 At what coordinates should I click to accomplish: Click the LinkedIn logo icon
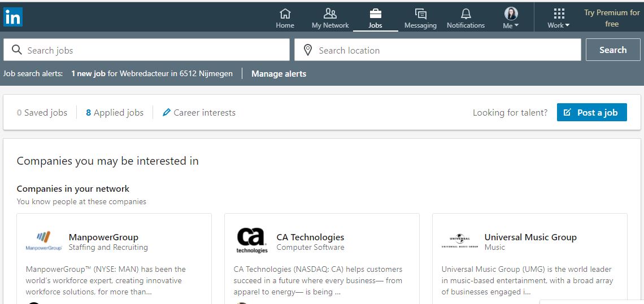coord(12,17)
